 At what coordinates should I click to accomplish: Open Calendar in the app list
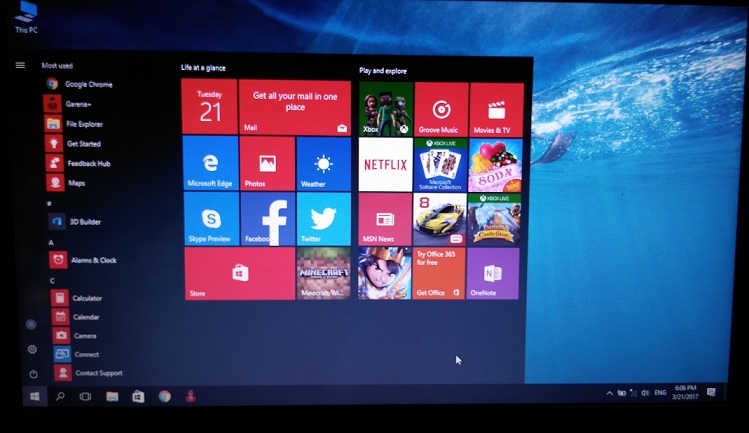[x=76, y=316]
